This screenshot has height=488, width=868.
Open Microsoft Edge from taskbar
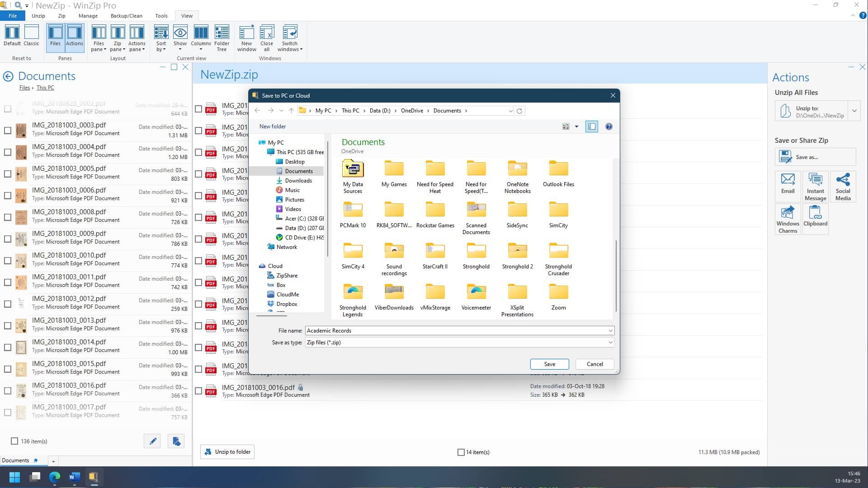click(x=54, y=477)
